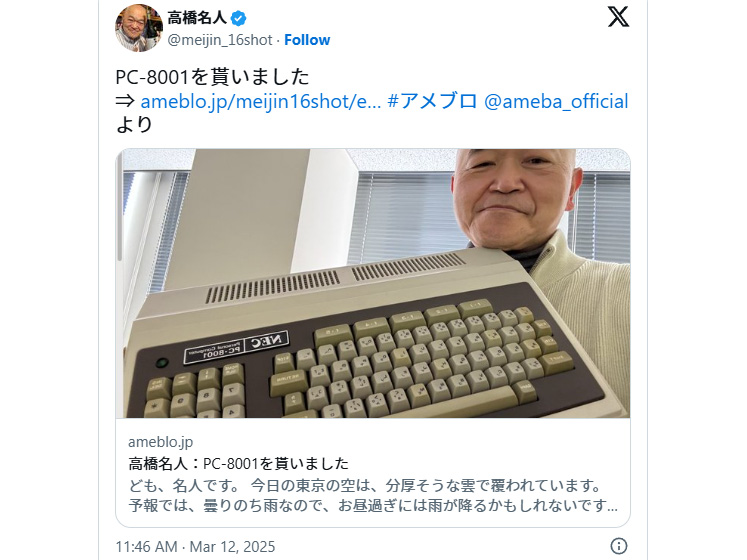This screenshot has height=560, width=747.
Task: Open the #アメブロ hashtag
Action: click(x=433, y=102)
